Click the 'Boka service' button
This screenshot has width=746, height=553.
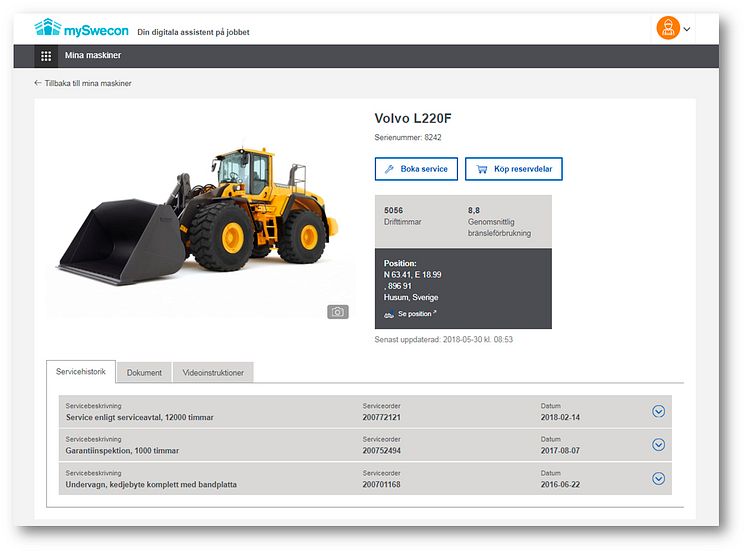[x=416, y=169]
